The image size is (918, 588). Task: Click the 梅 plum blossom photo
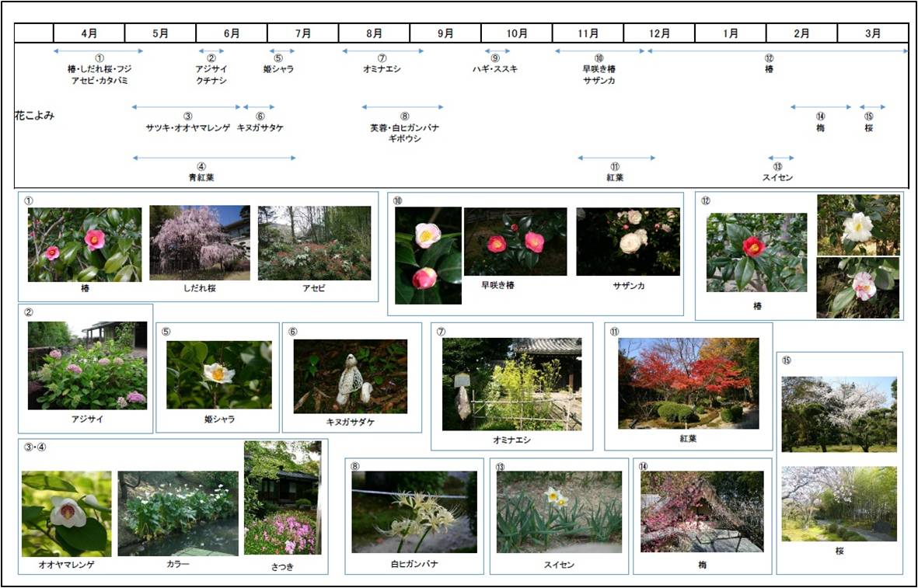pyautogui.click(x=702, y=511)
